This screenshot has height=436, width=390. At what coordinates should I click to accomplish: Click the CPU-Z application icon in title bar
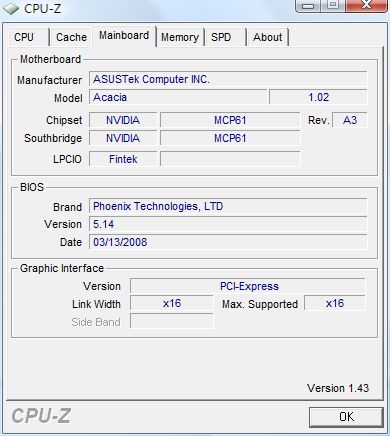pyautogui.click(x=11, y=8)
